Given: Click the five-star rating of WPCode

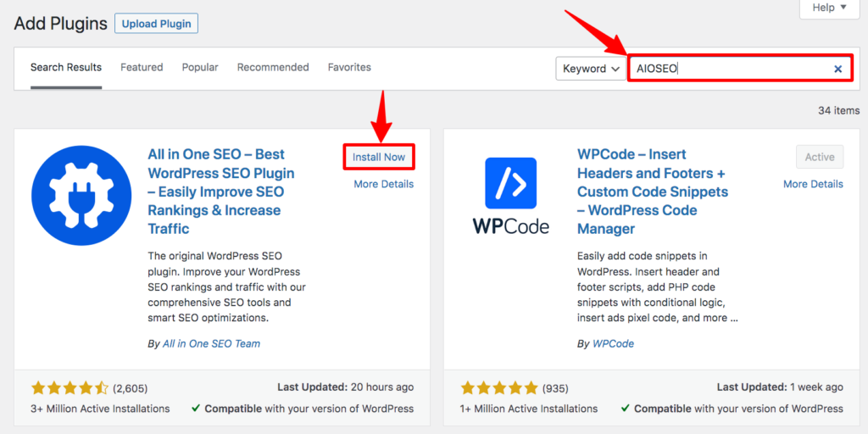Looking at the screenshot, I should 499,388.
